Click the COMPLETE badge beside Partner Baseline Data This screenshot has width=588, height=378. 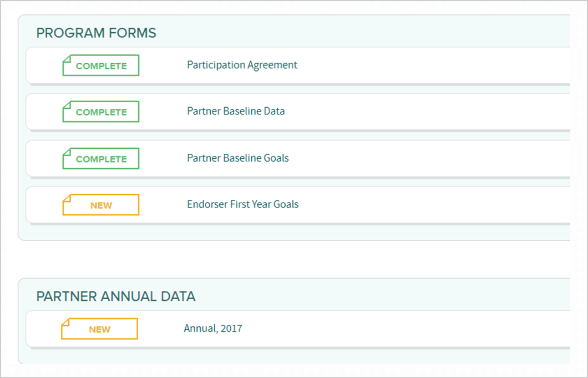pyautogui.click(x=101, y=112)
